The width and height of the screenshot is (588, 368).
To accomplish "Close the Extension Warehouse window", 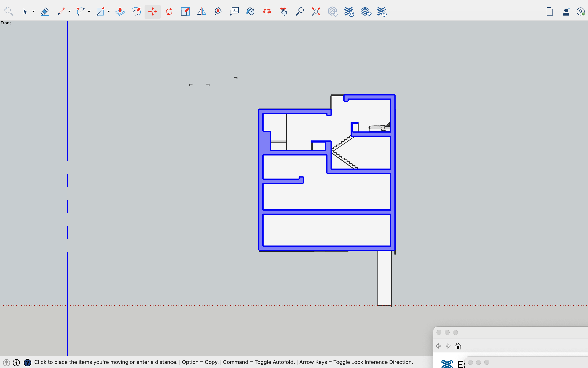I will pos(439,332).
